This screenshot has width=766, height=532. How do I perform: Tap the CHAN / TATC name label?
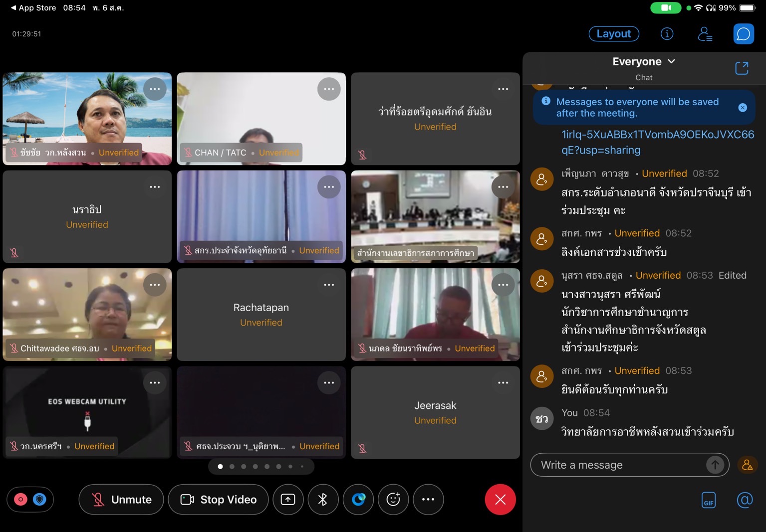tap(221, 153)
